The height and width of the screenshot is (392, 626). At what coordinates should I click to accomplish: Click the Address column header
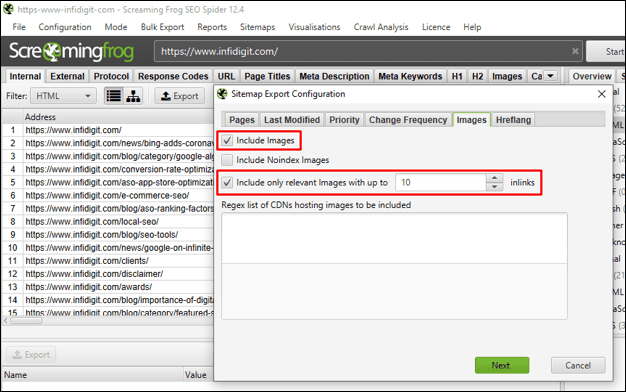pyautogui.click(x=118, y=117)
